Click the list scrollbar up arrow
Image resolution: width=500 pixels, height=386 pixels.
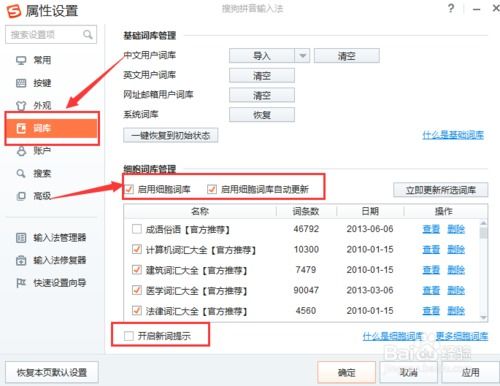point(484,222)
